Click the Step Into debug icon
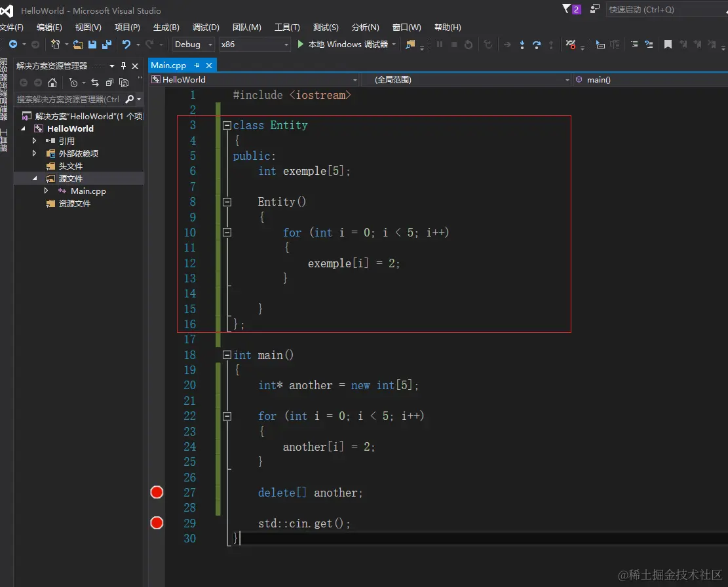Image resolution: width=728 pixels, height=587 pixels. (522, 45)
